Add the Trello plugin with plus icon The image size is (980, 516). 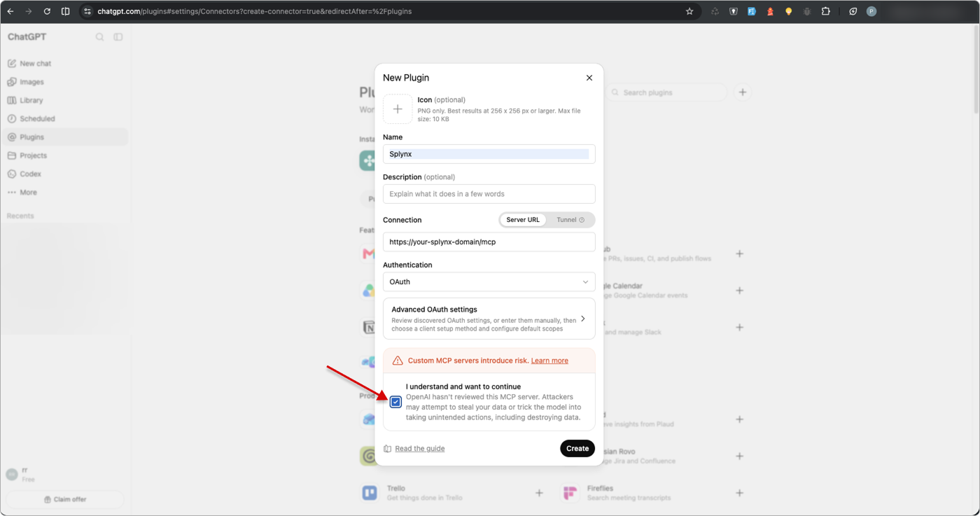point(539,493)
